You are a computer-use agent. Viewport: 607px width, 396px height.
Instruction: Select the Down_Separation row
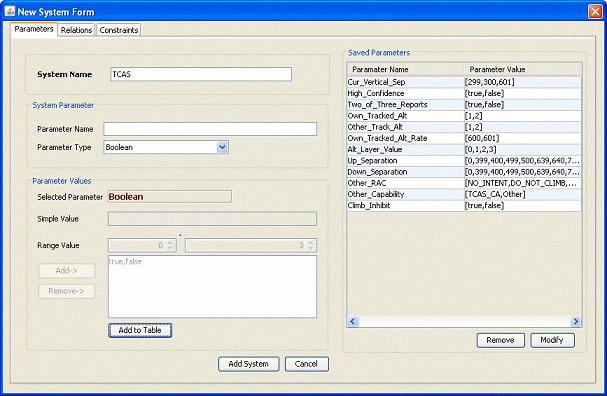tap(464, 172)
